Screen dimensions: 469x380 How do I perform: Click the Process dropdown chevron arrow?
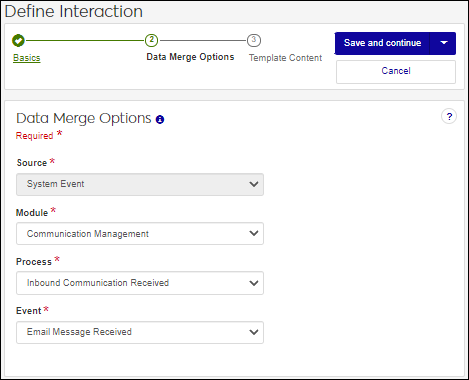click(x=254, y=283)
